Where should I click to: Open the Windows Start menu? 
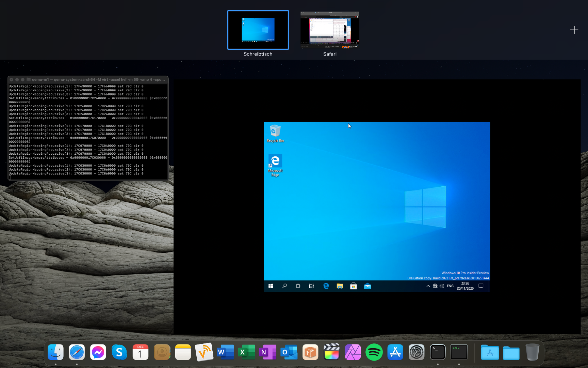coord(271,286)
